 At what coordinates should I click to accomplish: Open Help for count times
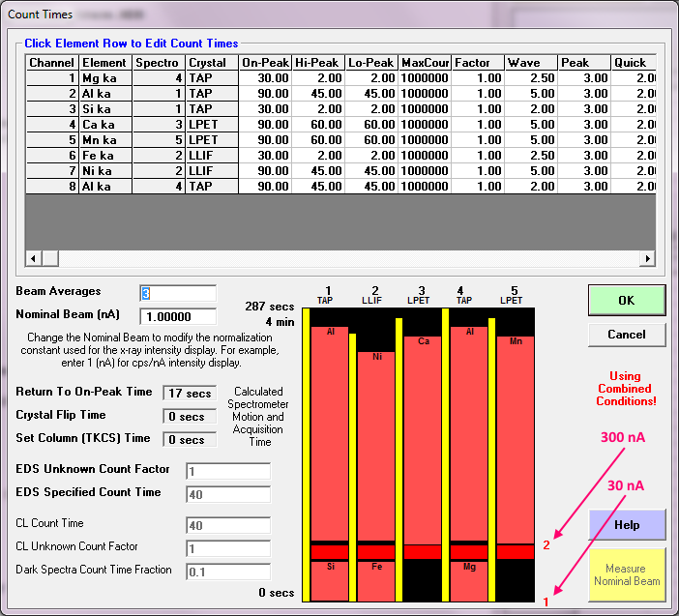626,525
